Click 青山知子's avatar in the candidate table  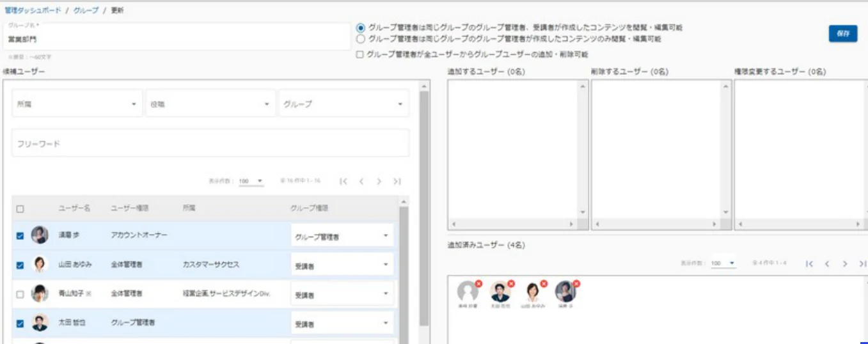coord(40,294)
